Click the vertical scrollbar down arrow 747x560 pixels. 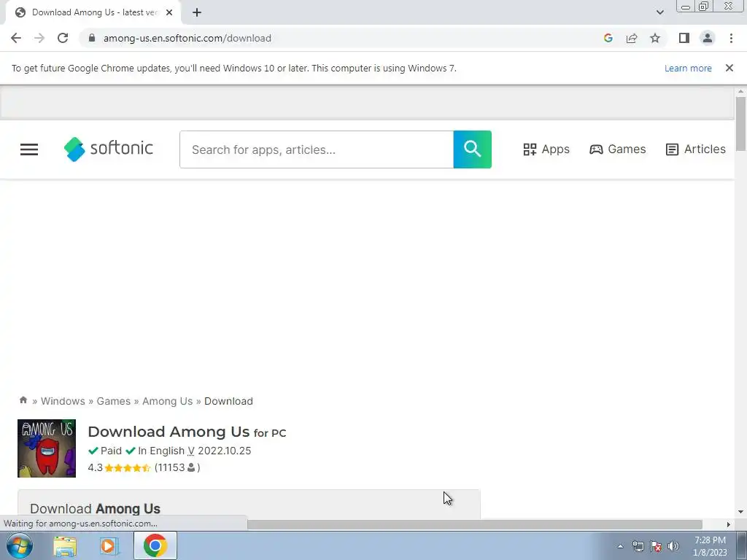pos(740,513)
